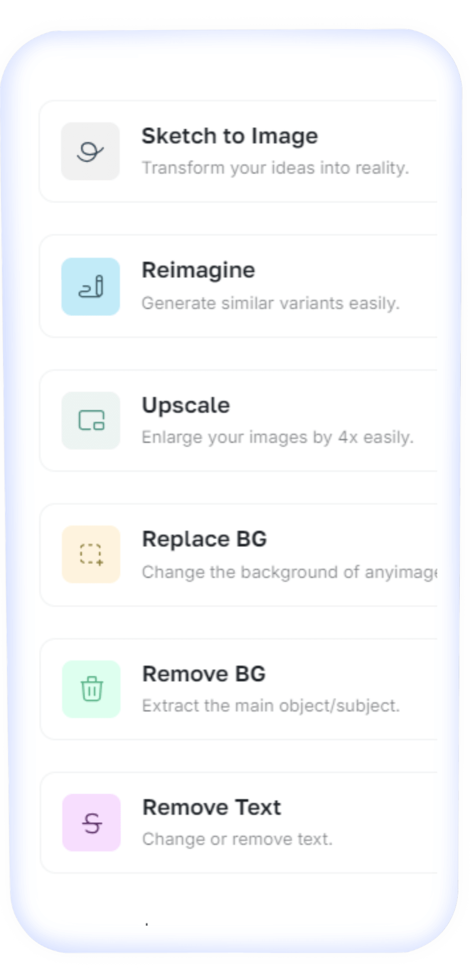470x980 pixels.
Task: Click "Extract the main object/subject." description
Action: (270, 706)
